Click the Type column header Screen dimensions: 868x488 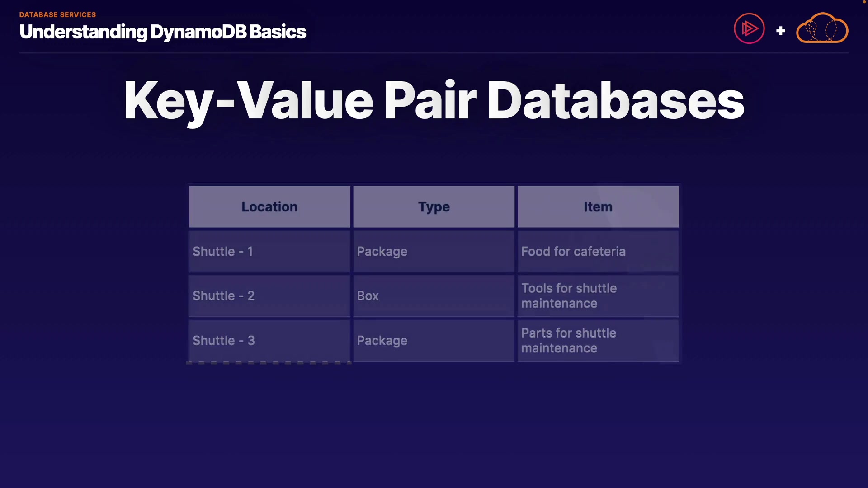click(434, 207)
